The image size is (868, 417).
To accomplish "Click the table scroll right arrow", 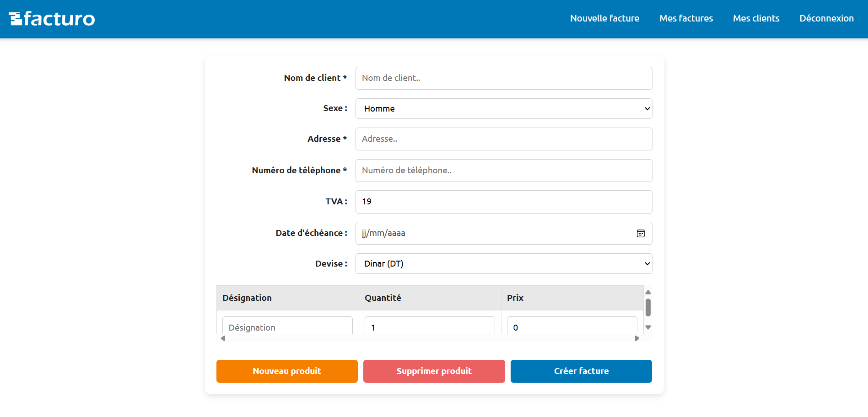I will (x=637, y=338).
